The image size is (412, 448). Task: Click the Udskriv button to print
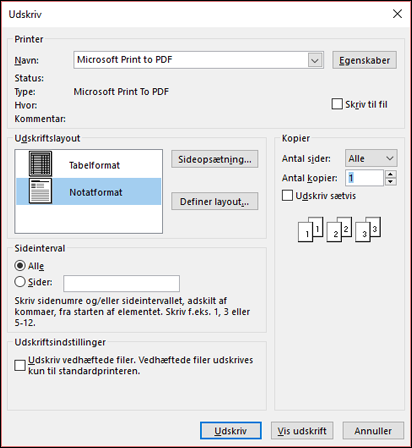pos(231,431)
